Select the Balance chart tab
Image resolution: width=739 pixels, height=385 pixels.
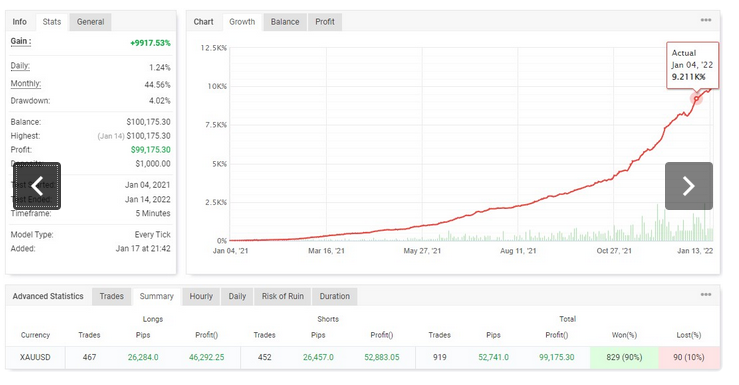tap(285, 22)
